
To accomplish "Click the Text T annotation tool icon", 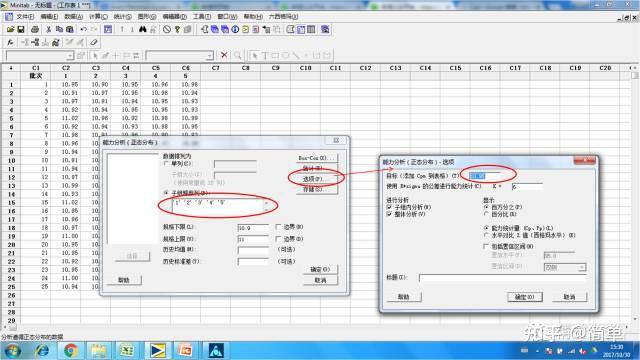I will (264, 55).
